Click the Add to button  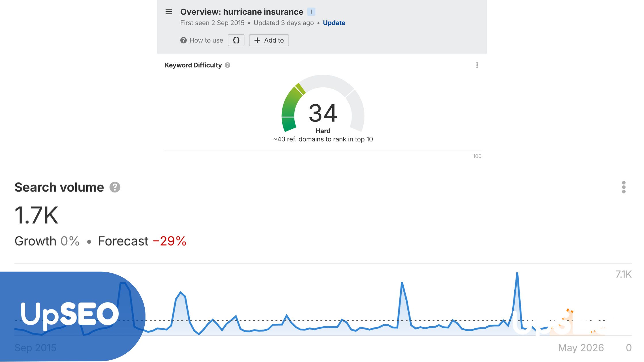coord(269,40)
